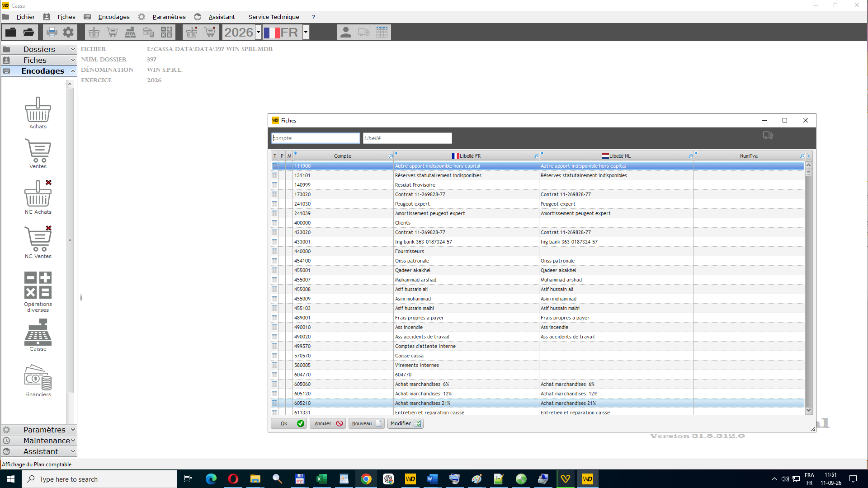Viewport: 868px width, 488px height.
Task: Expand the Maintenance sidebar section
Action: click(x=39, y=440)
